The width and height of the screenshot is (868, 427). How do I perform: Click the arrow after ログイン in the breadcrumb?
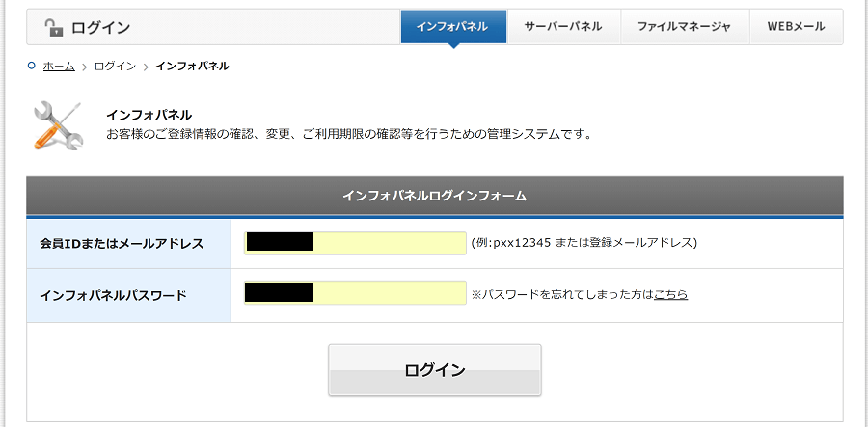(146, 67)
